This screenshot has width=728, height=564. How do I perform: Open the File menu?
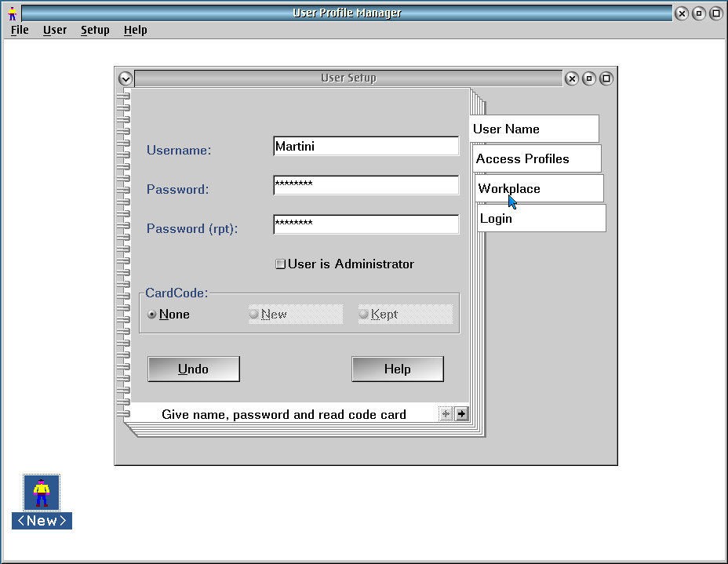tap(20, 30)
